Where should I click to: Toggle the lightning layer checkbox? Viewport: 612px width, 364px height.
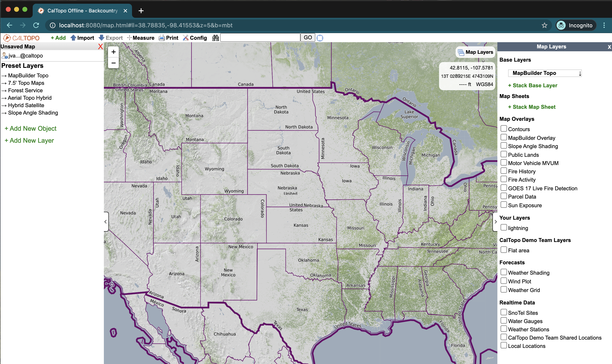click(x=504, y=227)
